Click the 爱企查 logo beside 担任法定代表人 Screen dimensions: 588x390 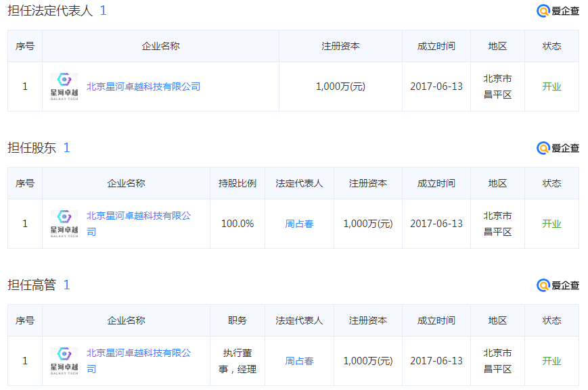pos(558,11)
